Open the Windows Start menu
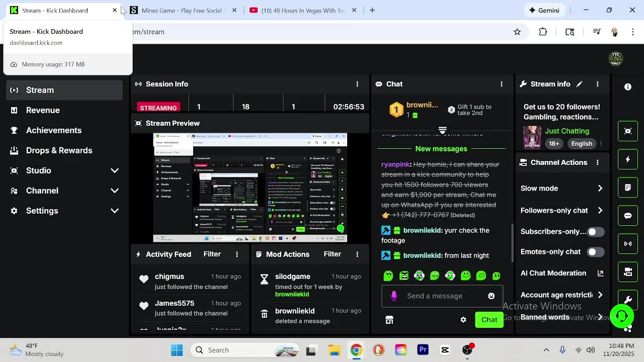The height and width of the screenshot is (362, 644). [177, 350]
